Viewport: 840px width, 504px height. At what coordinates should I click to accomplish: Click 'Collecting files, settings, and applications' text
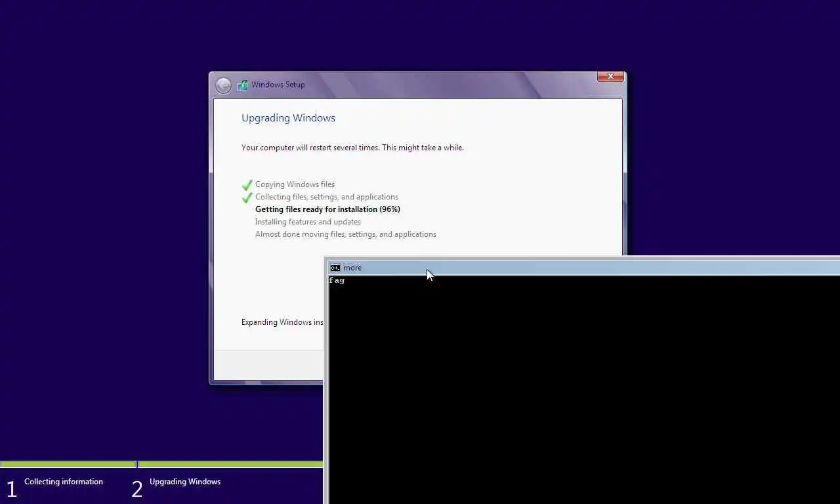327,197
